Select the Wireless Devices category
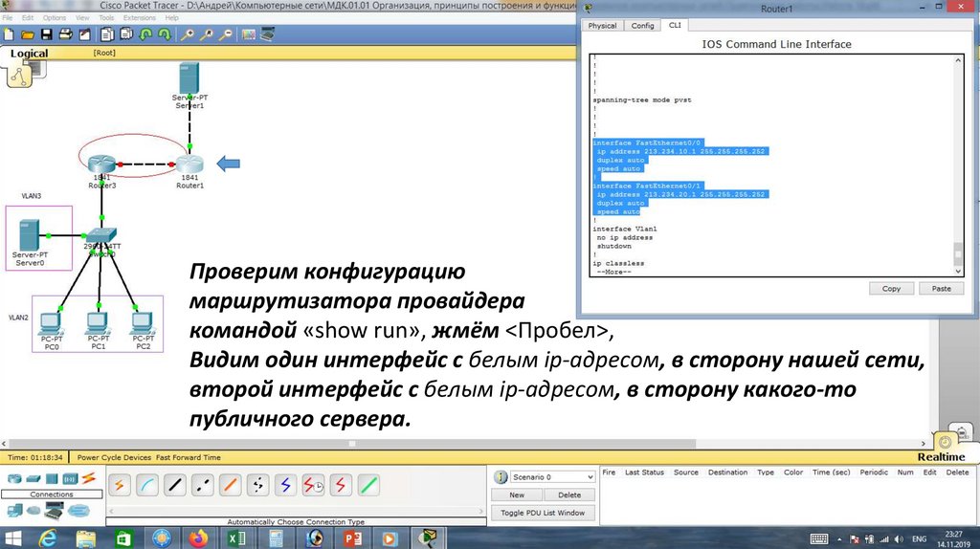The width and height of the screenshot is (980, 549). click(x=70, y=479)
